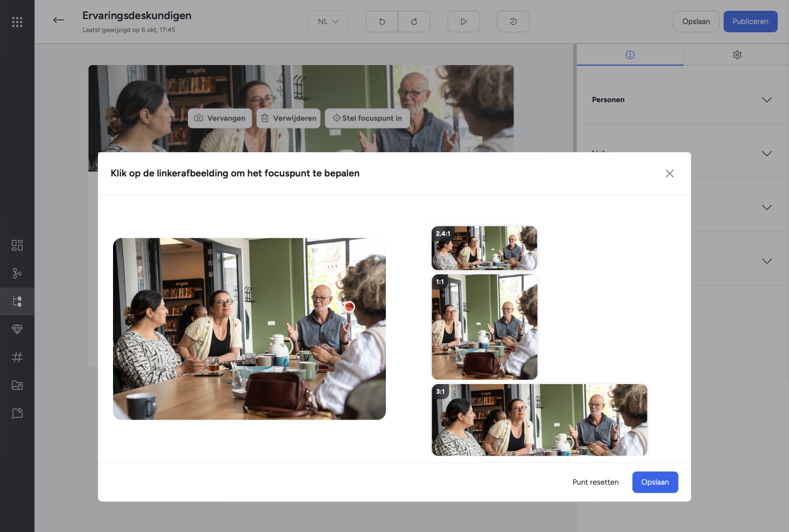
Task: Click the Verwijderen button
Action: coord(288,118)
